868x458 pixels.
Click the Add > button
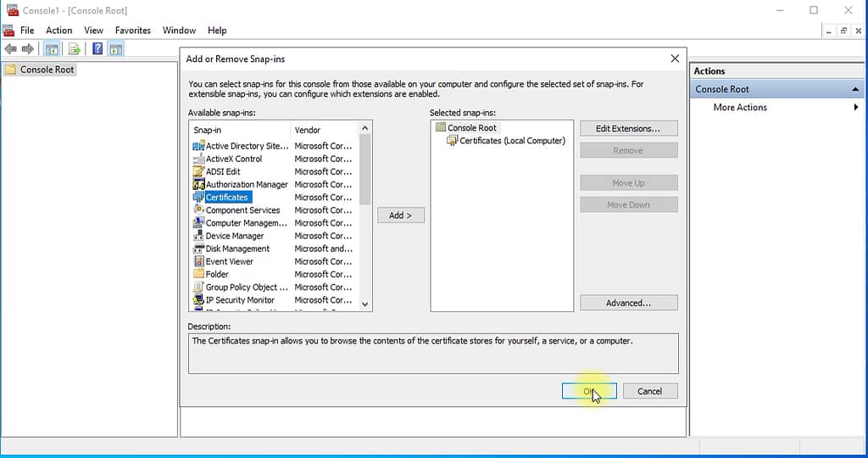tap(400, 215)
